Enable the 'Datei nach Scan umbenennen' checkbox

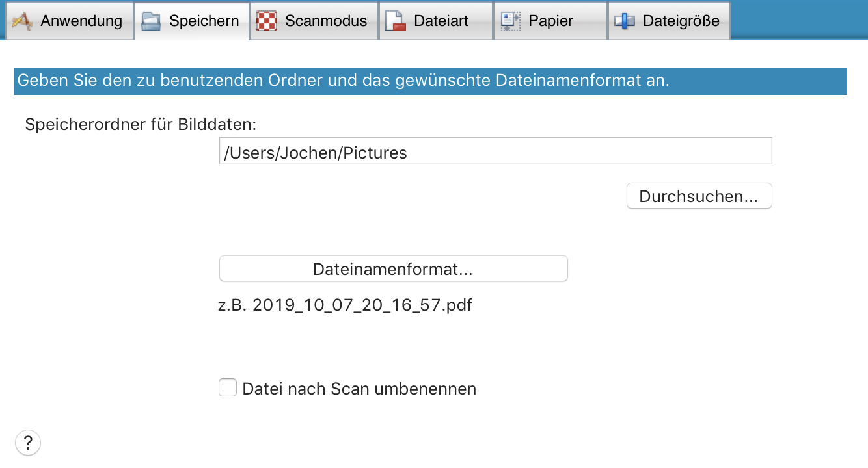pyautogui.click(x=227, y=389)
